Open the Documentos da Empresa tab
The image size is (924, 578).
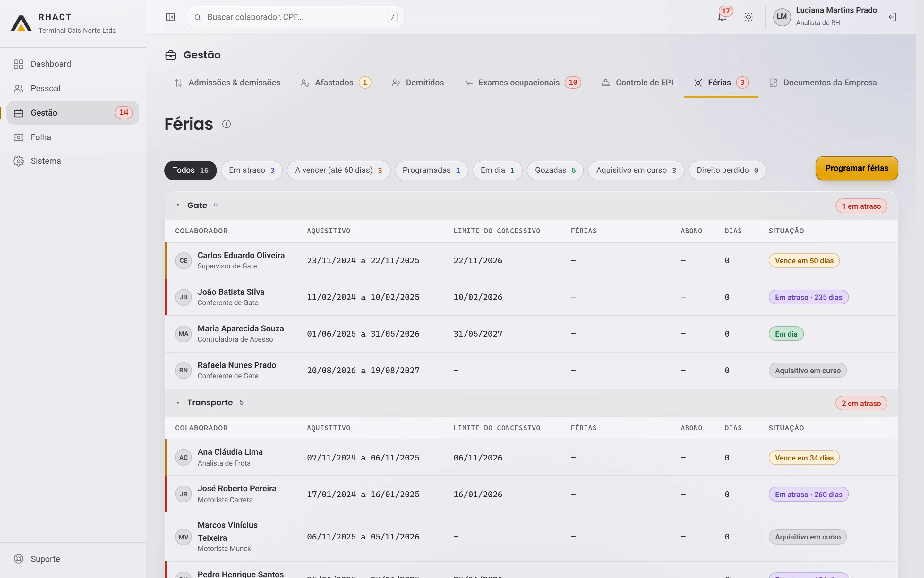point(823,83)
